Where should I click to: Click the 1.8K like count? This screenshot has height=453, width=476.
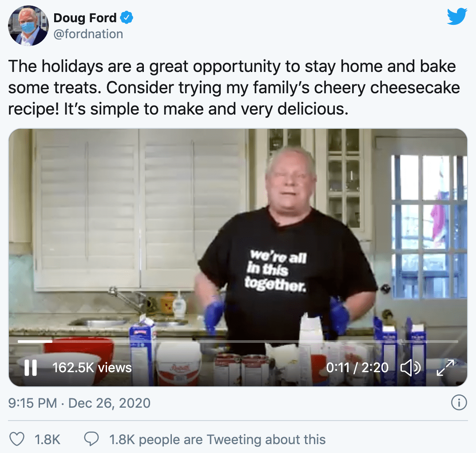coord(47,440)
